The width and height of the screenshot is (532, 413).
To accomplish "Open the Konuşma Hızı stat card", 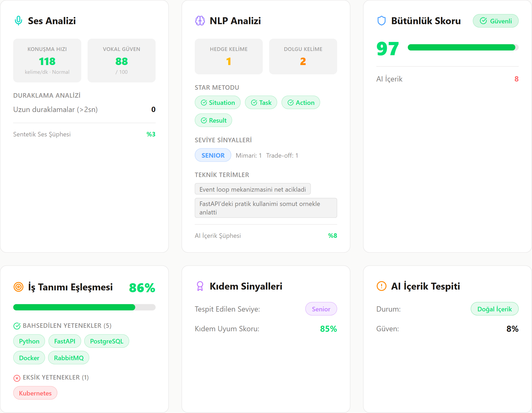I will pyautogui.click(x=47, y=61).
